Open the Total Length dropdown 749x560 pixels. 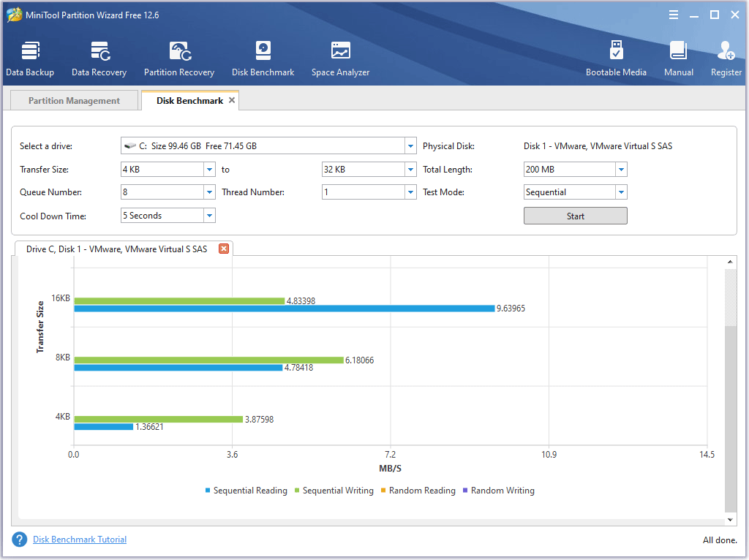pyautogui.click(x=621, y=170)
